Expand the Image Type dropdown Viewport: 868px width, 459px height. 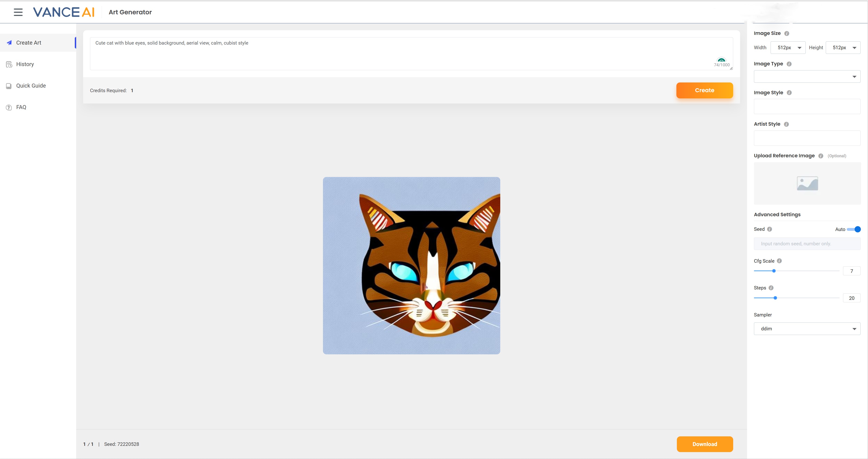pyautogui.click(x=807, y=76)
